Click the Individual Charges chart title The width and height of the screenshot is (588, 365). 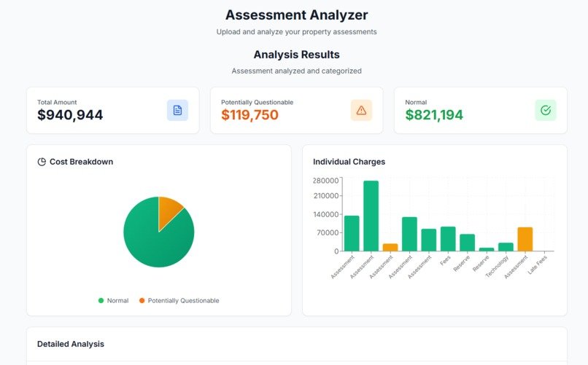349,162
